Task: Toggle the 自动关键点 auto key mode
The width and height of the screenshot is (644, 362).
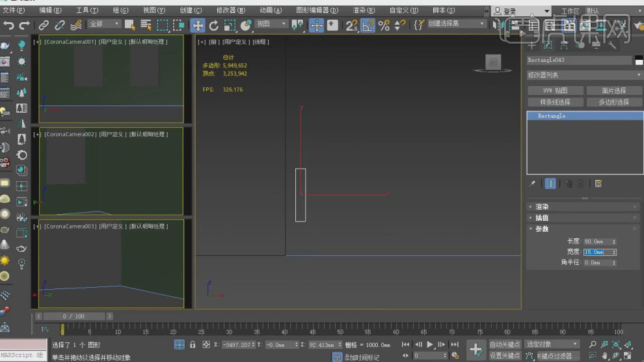Action: click(x=504, y=344)
